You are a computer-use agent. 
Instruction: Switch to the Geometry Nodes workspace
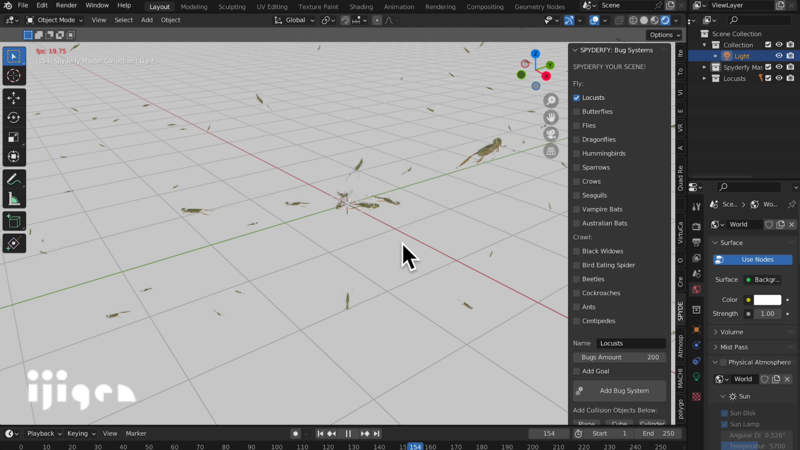pyautogui.click(x=539, y=7)
